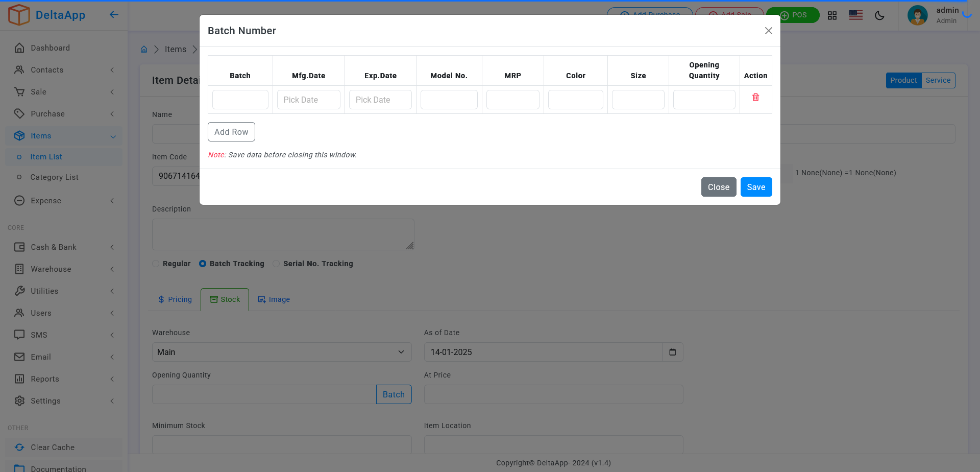Click the Email envelope icon
The image size is (980, 472).
pyautogui.click(x=19, y=357)
